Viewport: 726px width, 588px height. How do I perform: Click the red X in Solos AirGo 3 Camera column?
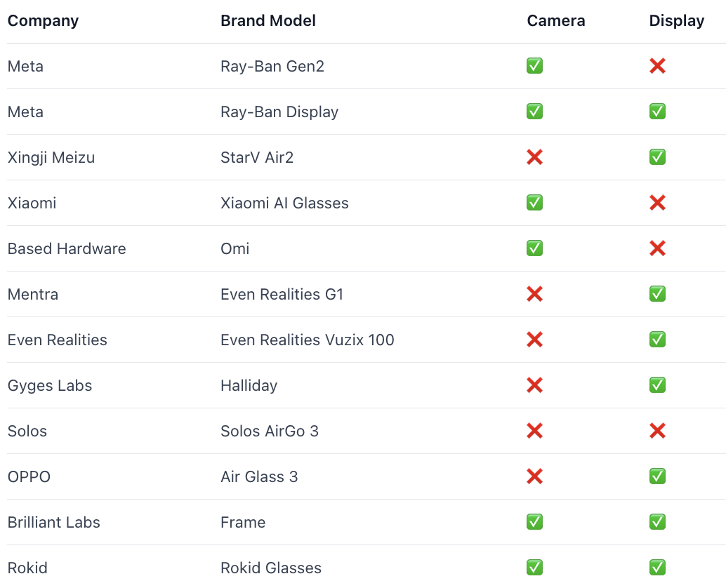tap(534, 431)
